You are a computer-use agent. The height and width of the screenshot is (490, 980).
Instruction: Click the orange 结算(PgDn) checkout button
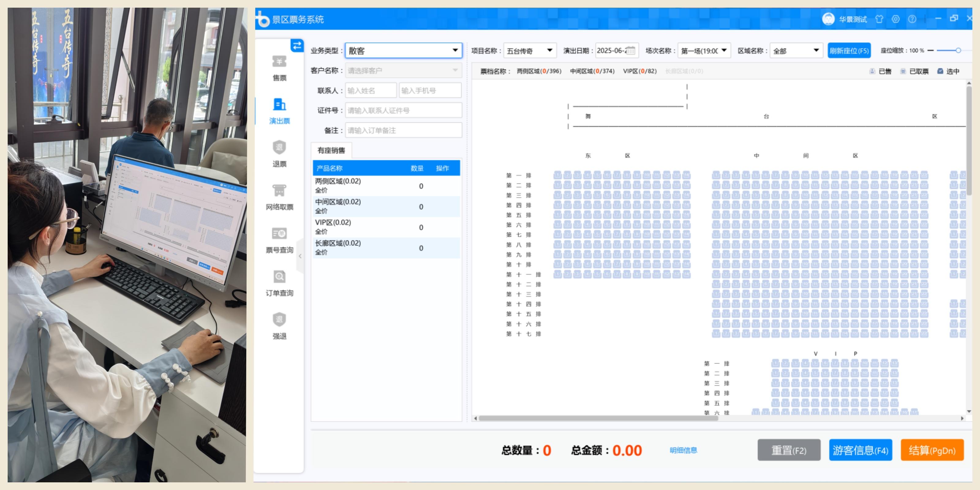(932, 450)
